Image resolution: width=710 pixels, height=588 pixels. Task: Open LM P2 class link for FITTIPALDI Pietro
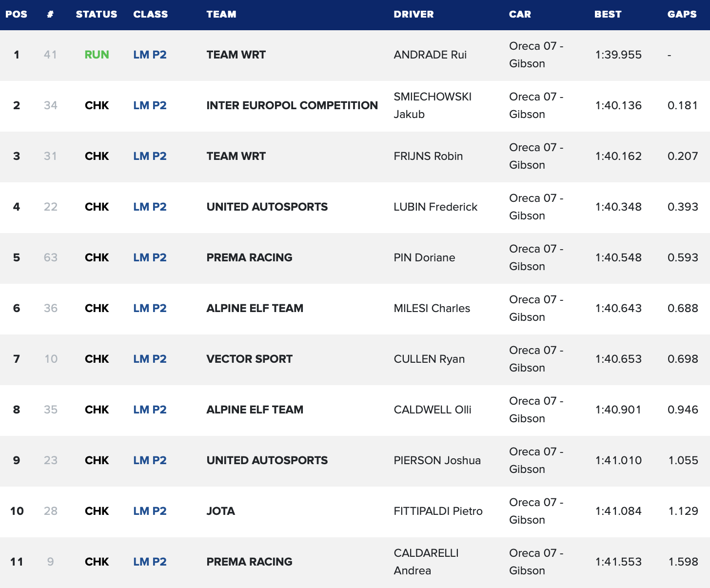[x=150, y=511]
